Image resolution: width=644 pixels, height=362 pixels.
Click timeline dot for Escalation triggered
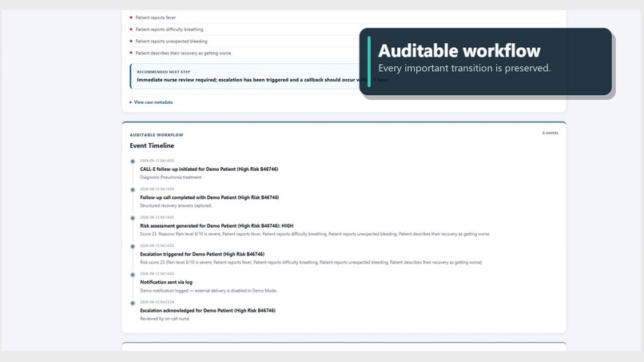coord(133,247)
